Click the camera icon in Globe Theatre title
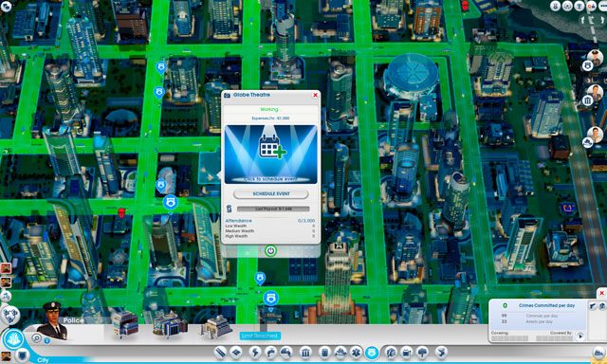Image resolution: width=607 pixels, height=364 pixels. point(228,95)
